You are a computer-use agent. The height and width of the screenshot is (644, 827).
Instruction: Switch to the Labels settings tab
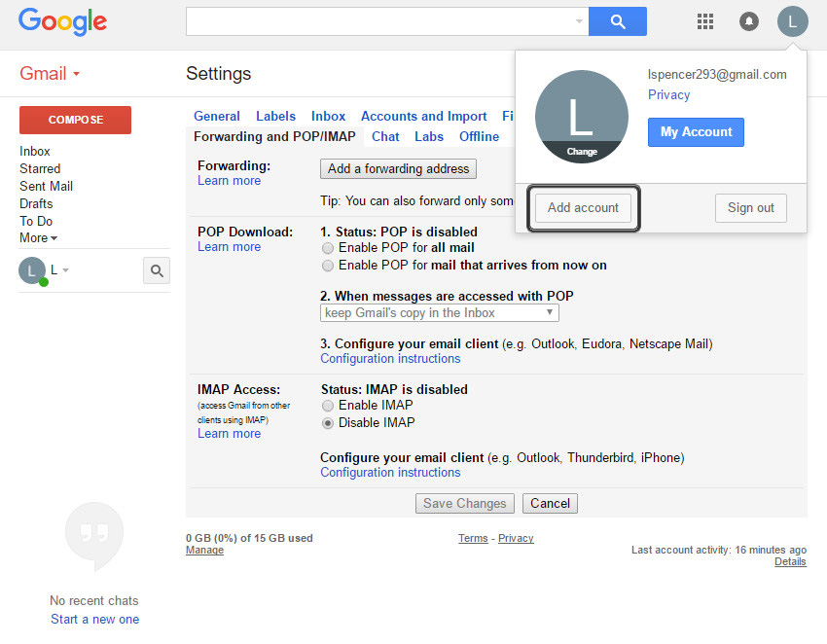pos(275,116)
